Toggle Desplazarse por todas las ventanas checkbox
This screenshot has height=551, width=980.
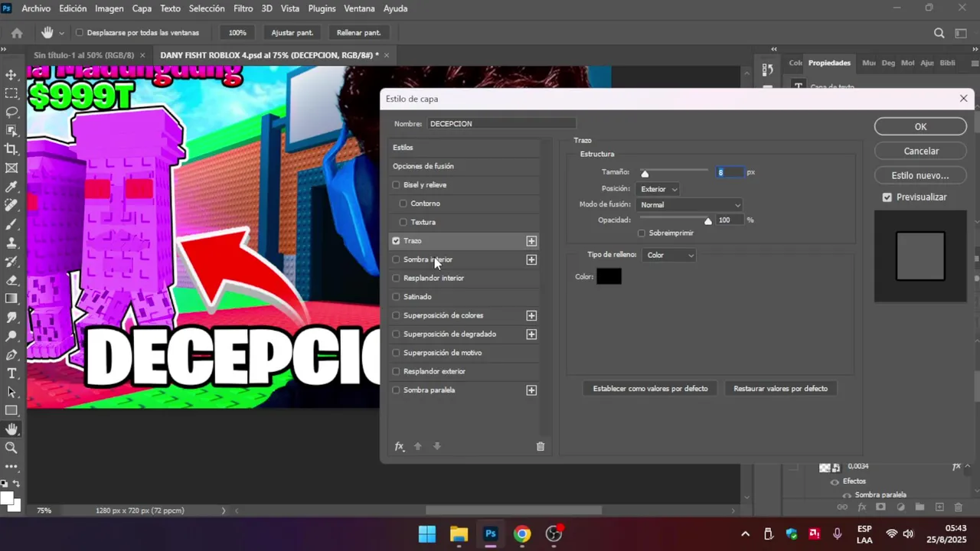tap(80, 33)
